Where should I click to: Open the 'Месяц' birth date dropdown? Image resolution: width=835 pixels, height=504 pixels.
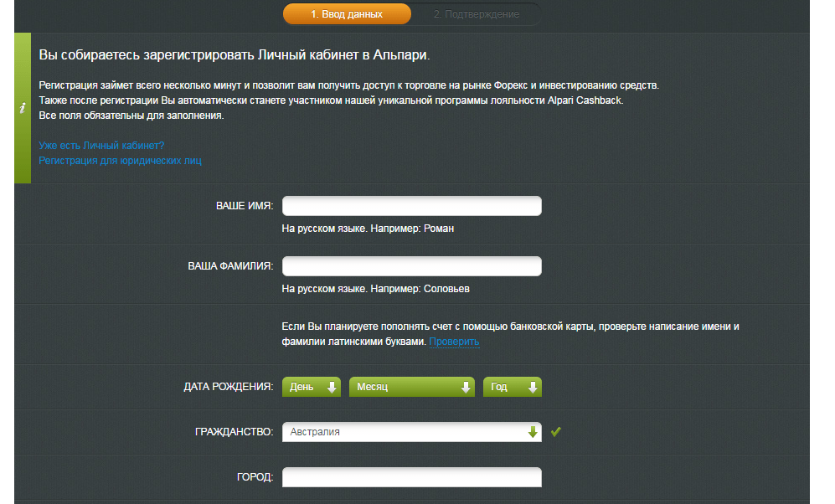[x=412, y=387]
